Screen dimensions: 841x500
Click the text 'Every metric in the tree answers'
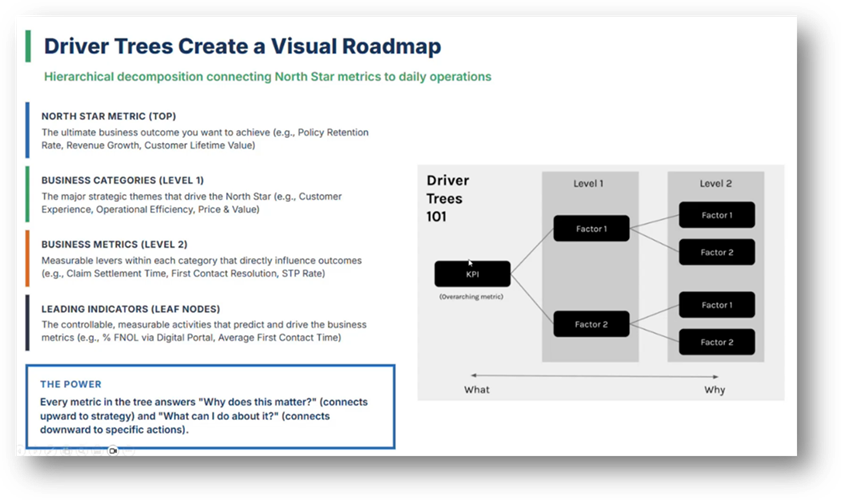(117, 402)
